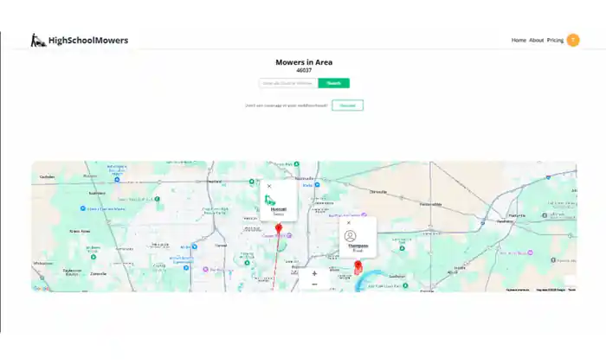Open the map Terms link
Screen dimensions: 606x364
tap(571, 290)
